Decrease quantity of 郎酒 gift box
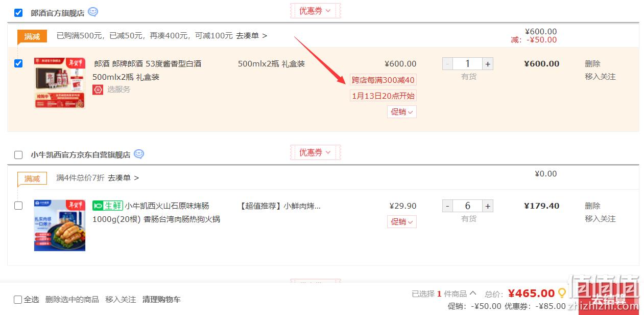The image size is (644, 315). coord(447,63)
